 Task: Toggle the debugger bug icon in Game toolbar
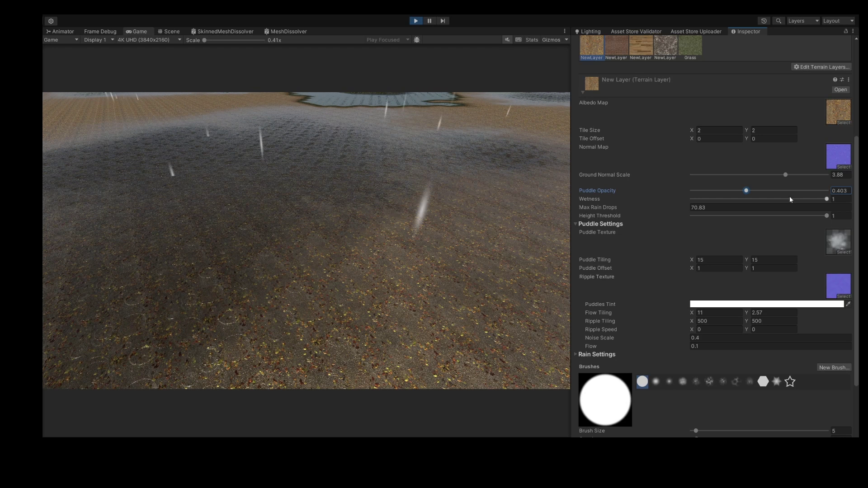click(x=417, y=40)
